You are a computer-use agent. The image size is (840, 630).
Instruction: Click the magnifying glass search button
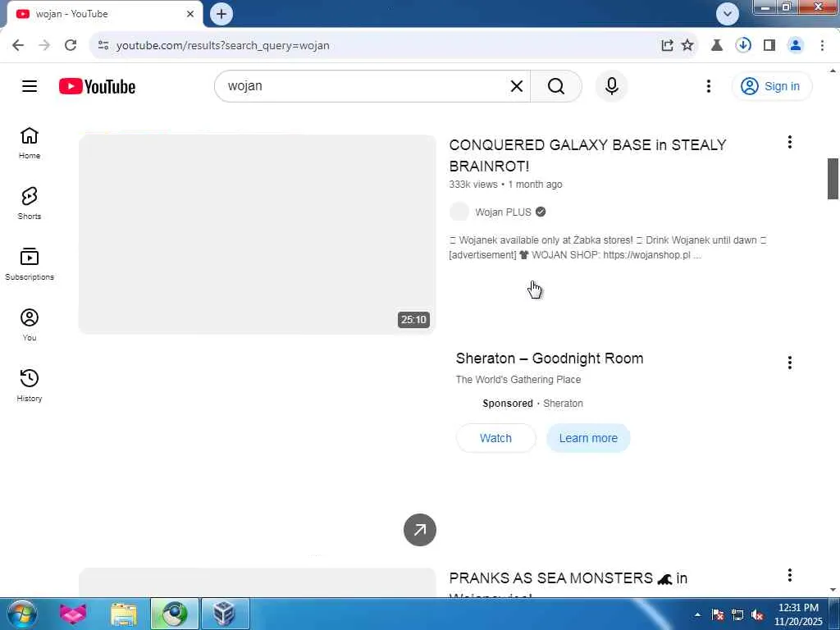[x=556, y=86]
